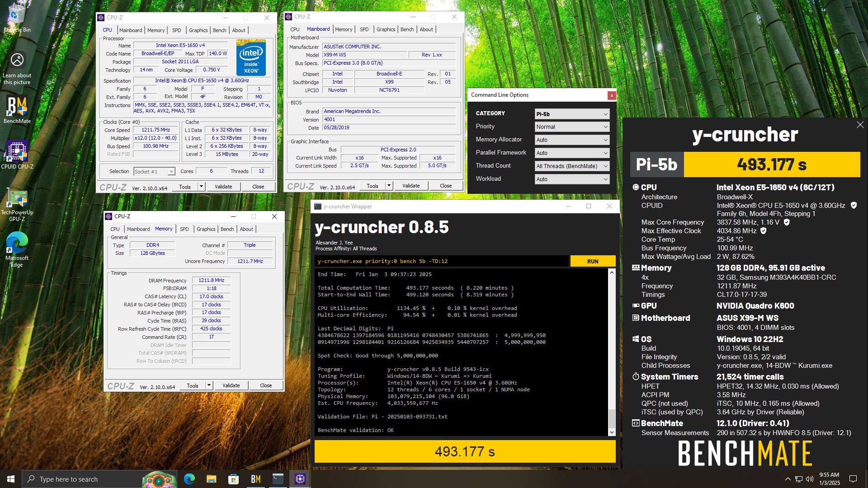The image size is (868, 488).
Task: Open the Thread Count dropdown
Action: [x=572, y=166]
